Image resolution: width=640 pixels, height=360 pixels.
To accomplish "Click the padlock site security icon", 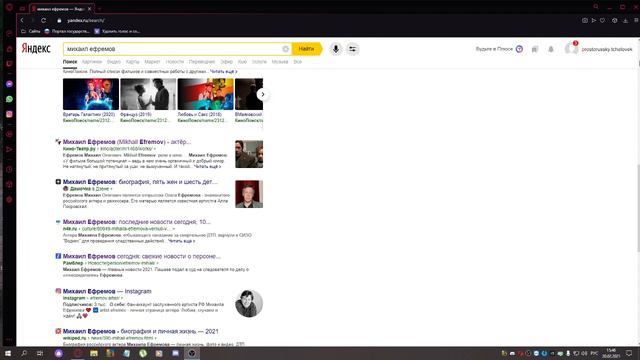I will click(x=59, y=20).
